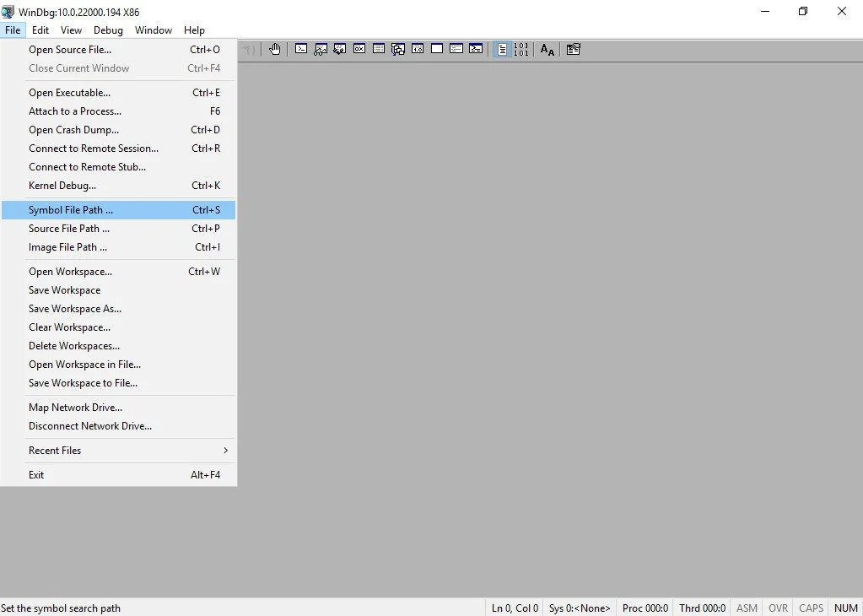Click the breakpoint hand icon in toolbar
This screenshot has width=863, height=616.
click(x=275, y=49)
